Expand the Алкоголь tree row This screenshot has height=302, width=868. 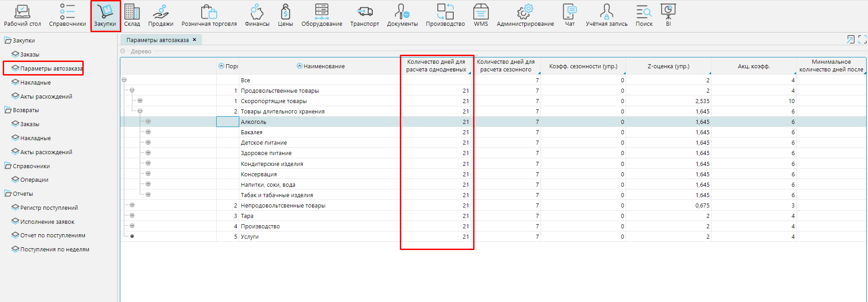[x=148, y=122]
